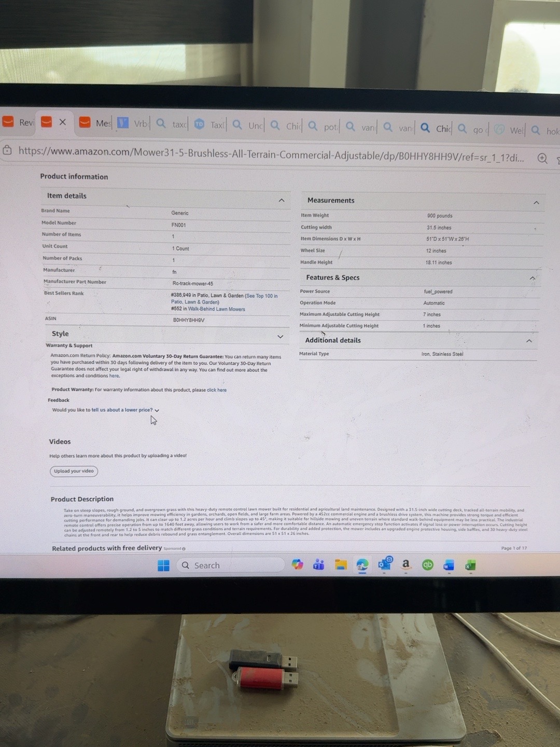This screenshot has height=747, width=560.
Task: Collapse the Features & Specs section
Action: (x=532, y=279)
